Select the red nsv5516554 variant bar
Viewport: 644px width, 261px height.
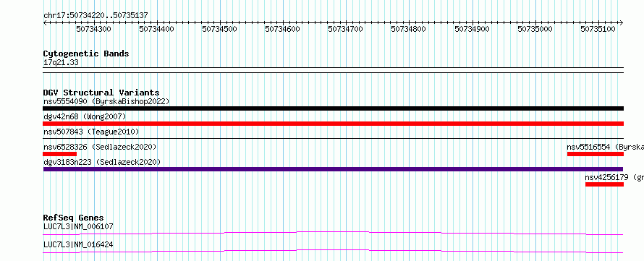click(596, 154)
